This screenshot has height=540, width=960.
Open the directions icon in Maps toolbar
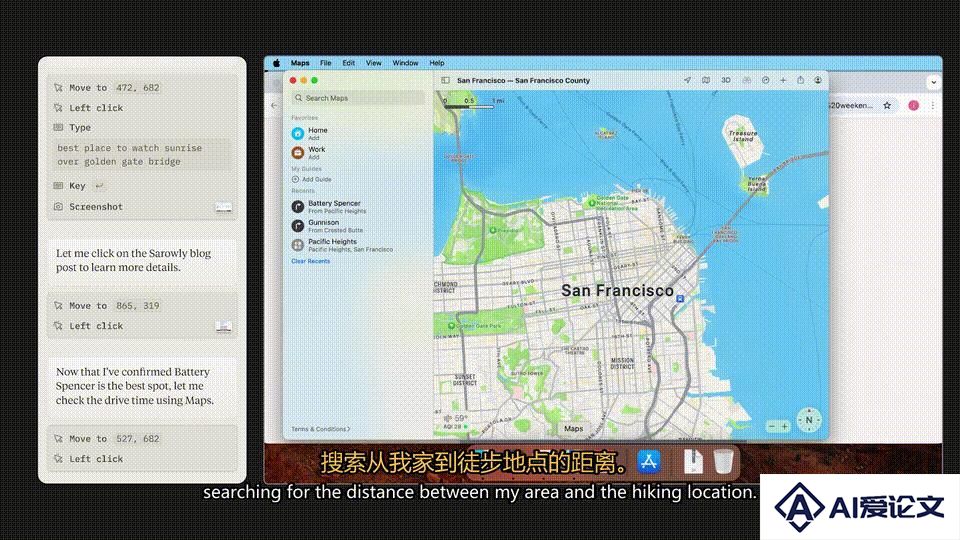[x=765, y=80]
